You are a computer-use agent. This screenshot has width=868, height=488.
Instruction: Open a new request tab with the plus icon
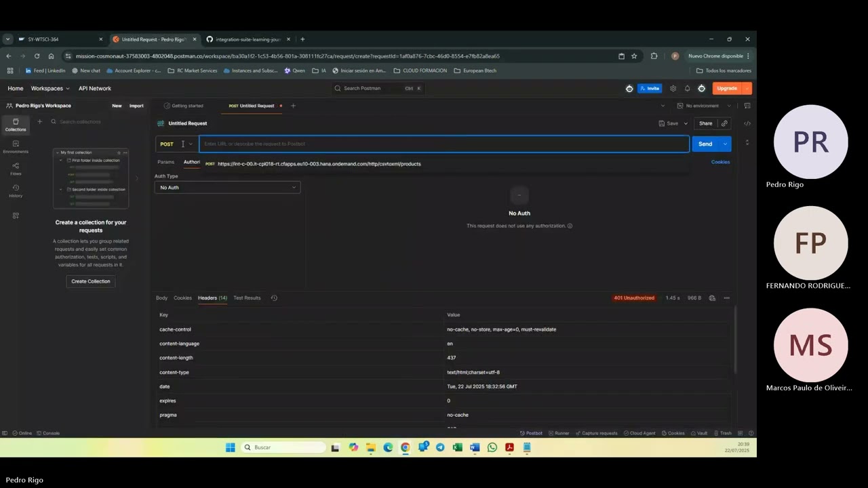[293, 106]
